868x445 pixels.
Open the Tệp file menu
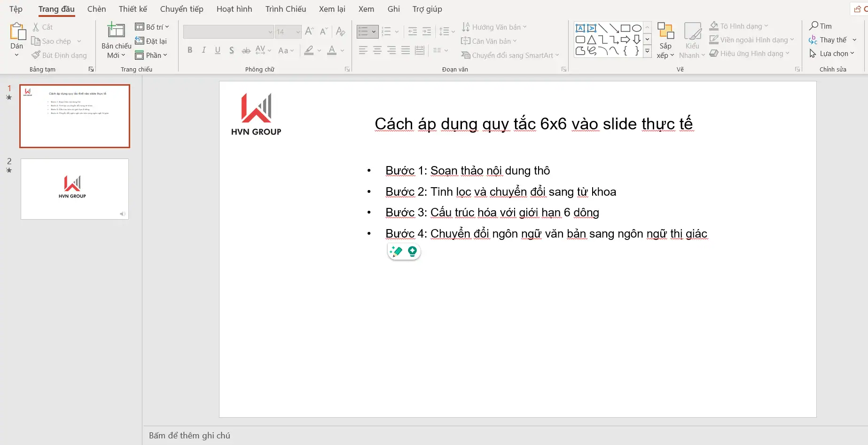pyautogui.click(x=16, y=9)
